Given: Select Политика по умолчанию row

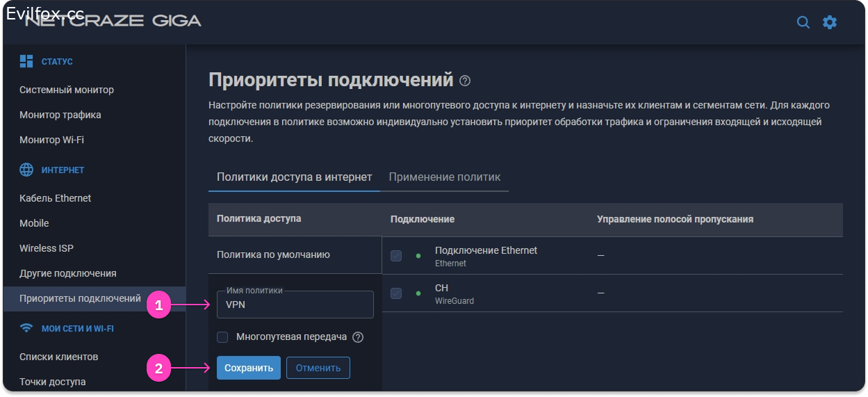Looking at the screenshot, I should [273, 254].
